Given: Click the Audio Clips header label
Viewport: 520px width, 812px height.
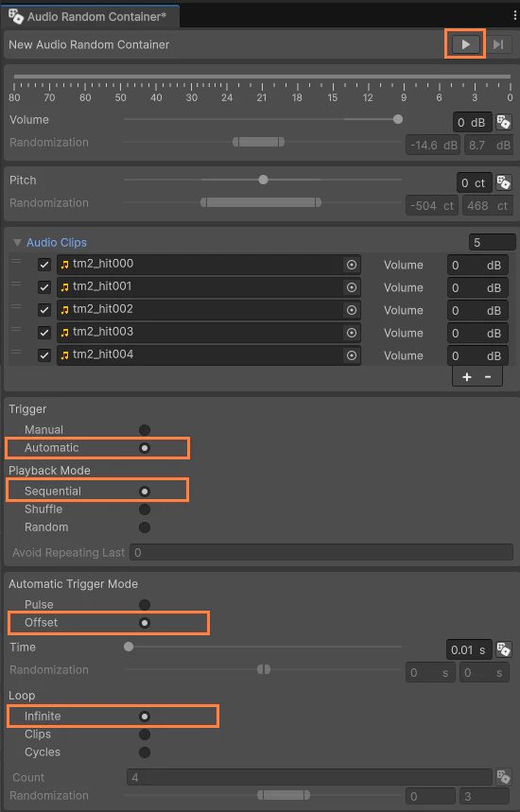Looking at the screenshot, I should [x=57, y=242].
